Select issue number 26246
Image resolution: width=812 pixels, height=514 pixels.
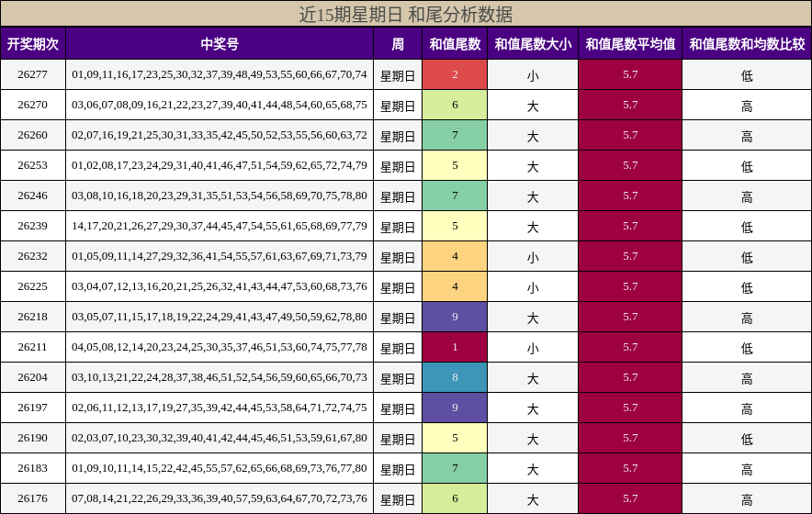tap(33, 196)
